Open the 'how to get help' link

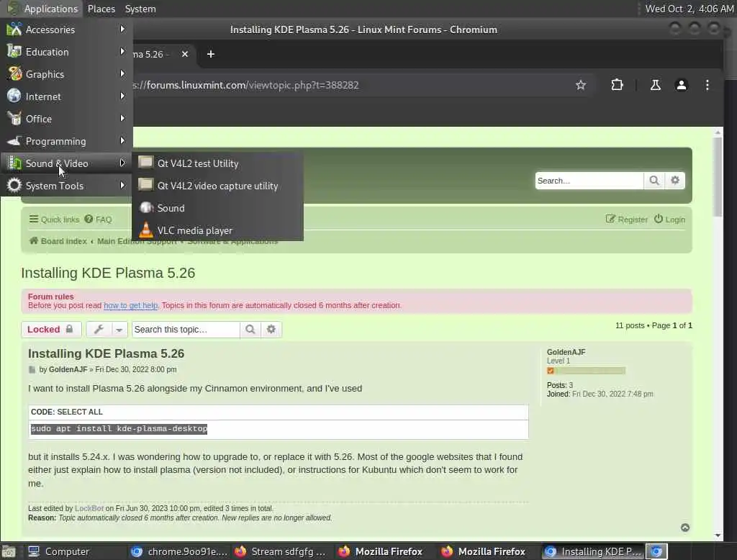click(x=131, y=306)
